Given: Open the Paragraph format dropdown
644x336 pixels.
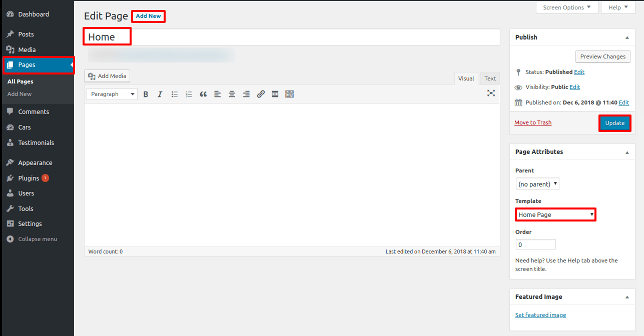Looking at the screenshot, I should [112, 94].
